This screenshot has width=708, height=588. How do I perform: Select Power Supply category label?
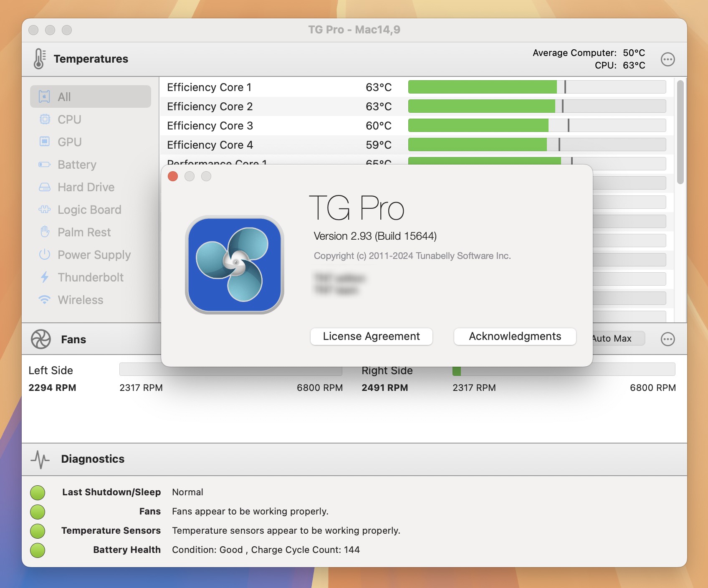tap(94, 255)
